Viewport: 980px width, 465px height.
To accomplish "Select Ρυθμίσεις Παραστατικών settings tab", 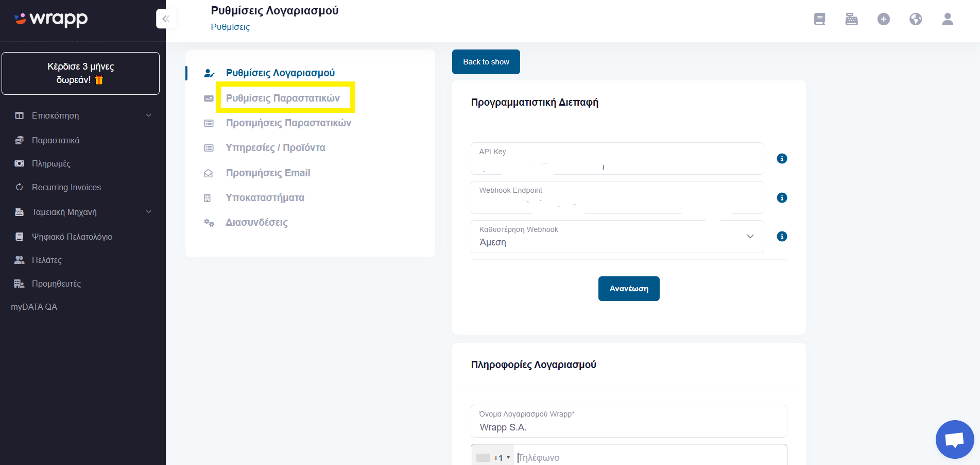I will (x=283, y=98).
